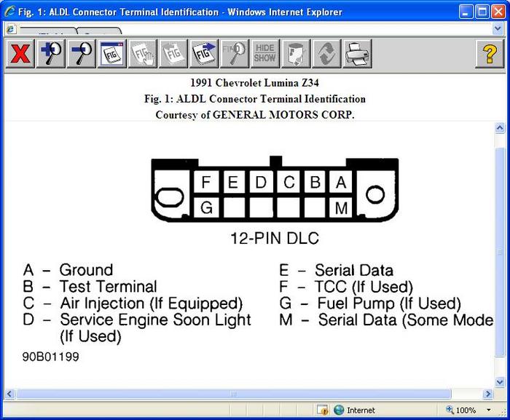Click the popup blocker status bar icon
This screenshot has height=420, width=510.
pyautogui.click(x=322, y=411)
